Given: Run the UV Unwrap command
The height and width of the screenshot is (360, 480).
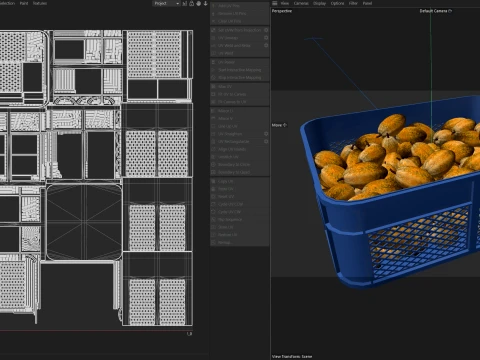Looking at the screenshot, I should coord(237,38).
